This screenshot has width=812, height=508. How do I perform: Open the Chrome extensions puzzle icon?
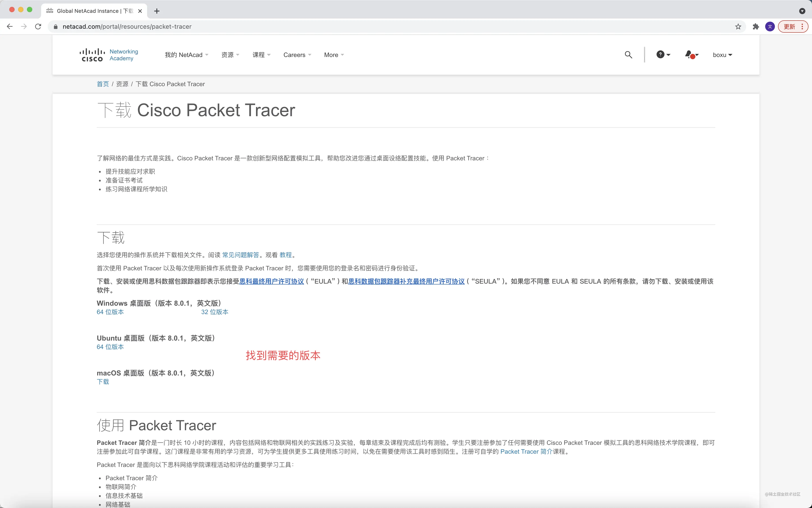(756, 27)
